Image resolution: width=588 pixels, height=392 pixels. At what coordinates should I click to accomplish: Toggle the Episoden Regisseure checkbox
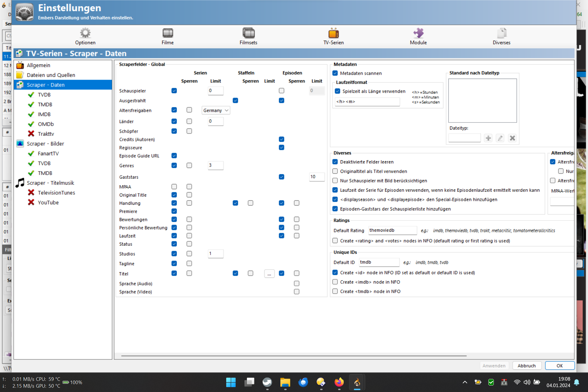(x=281, y=148)
